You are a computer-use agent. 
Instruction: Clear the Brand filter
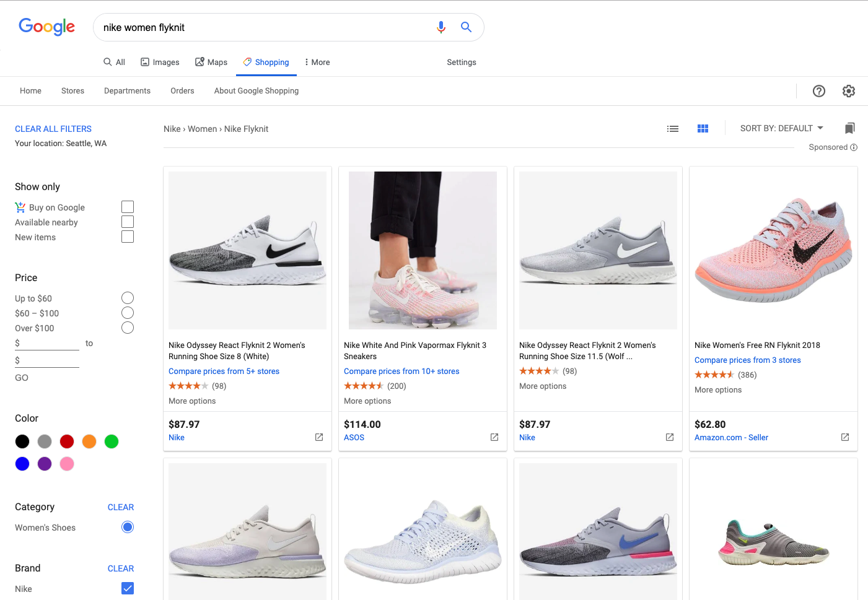(x=121, y=568)
